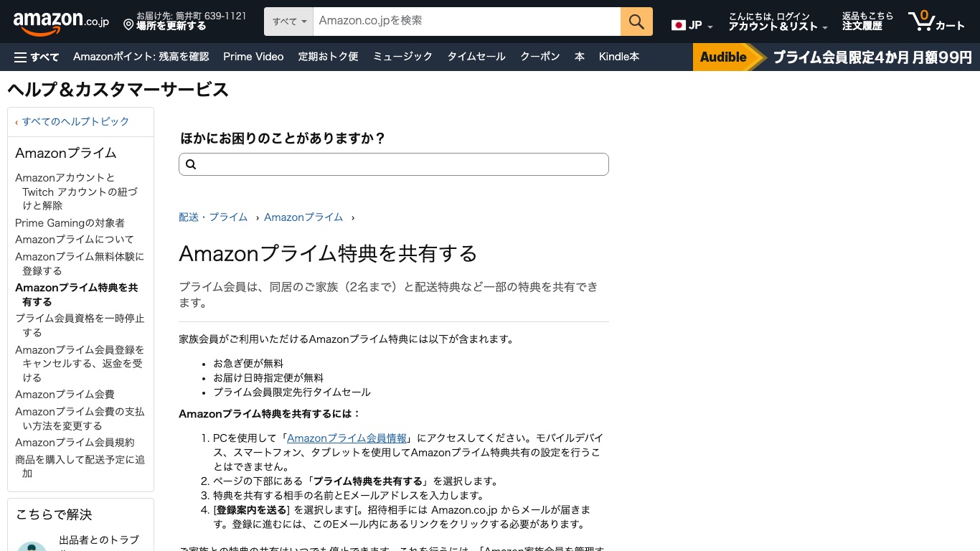Click the 配送・プライム breadcrumb
This screenshot has height=551, width=980.
pos(213,217)
